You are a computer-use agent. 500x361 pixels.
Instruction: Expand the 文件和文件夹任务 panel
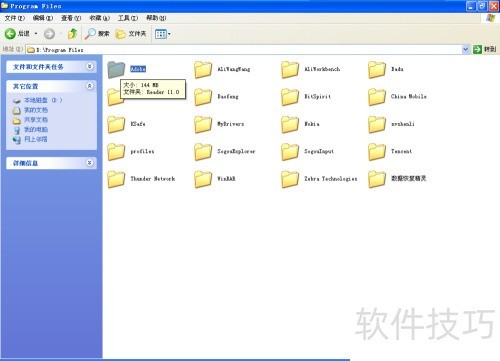(89, 66)
